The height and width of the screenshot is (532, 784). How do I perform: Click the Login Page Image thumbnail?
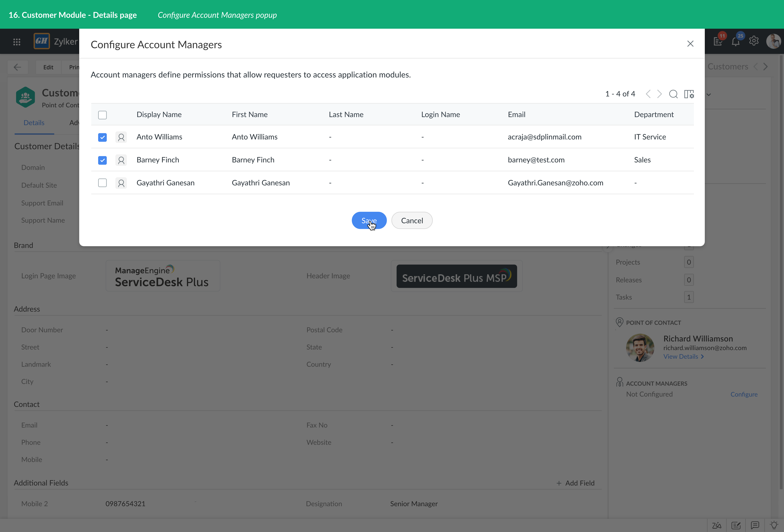click(x=163, y=276)
